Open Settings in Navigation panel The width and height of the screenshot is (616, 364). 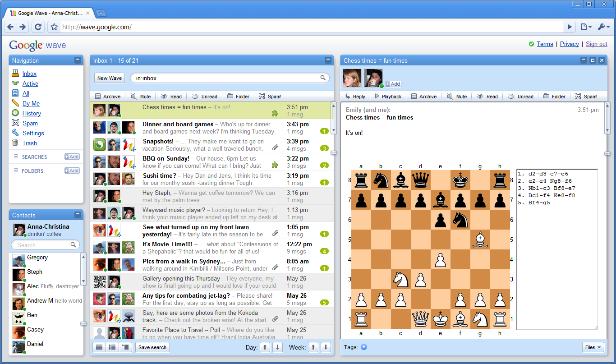coord(33,133)
